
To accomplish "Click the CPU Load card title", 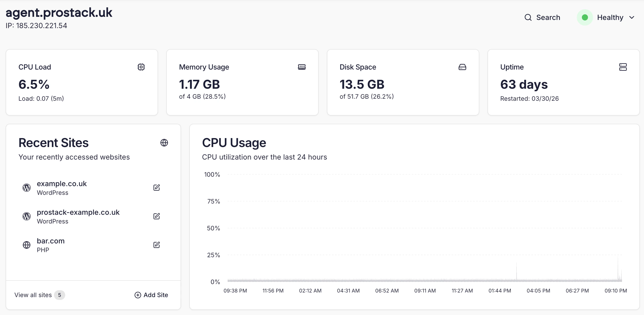I will 35,67.
